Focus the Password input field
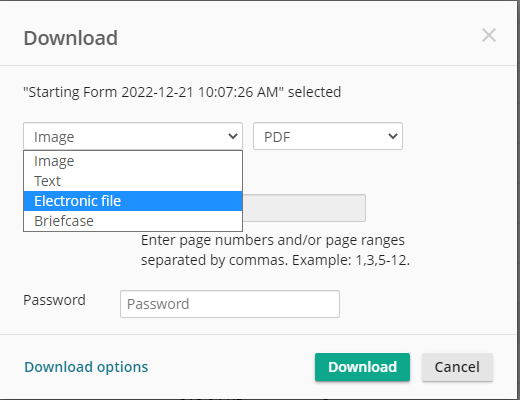Image resolution: width=520 pixels, height=400 pixels. 230,304
